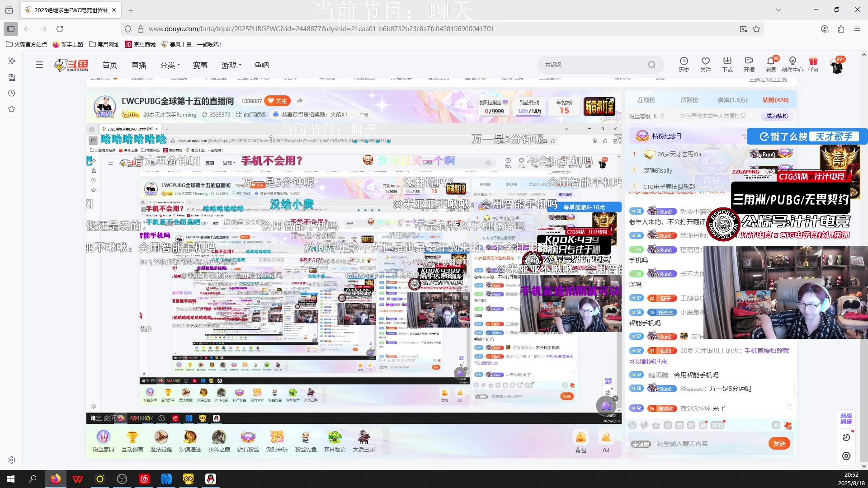Screen dimensions: 868x488
Task: Switch to 钻粉(426) tab
Action: [x=775, y=100]
